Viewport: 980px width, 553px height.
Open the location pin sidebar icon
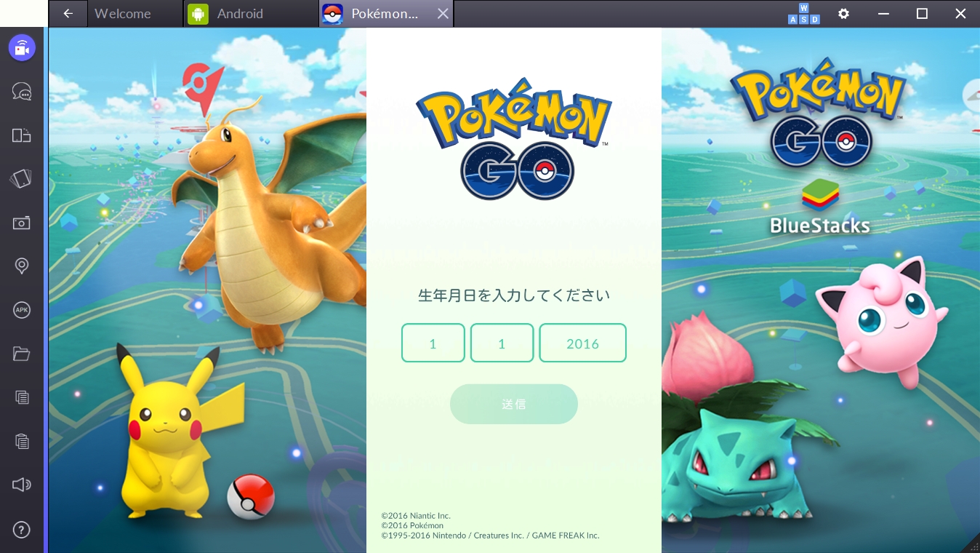click(x=22, y=266)
